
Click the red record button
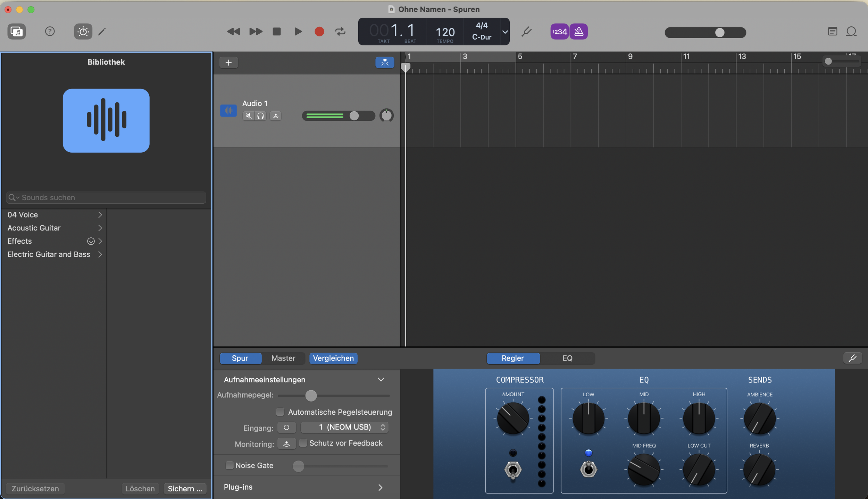pyautogui.click(x=319, y=32)
